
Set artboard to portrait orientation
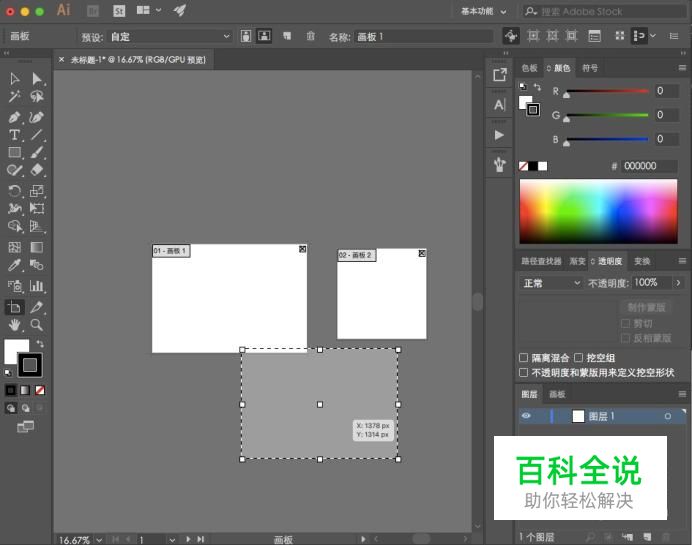[x=246, y=36]
